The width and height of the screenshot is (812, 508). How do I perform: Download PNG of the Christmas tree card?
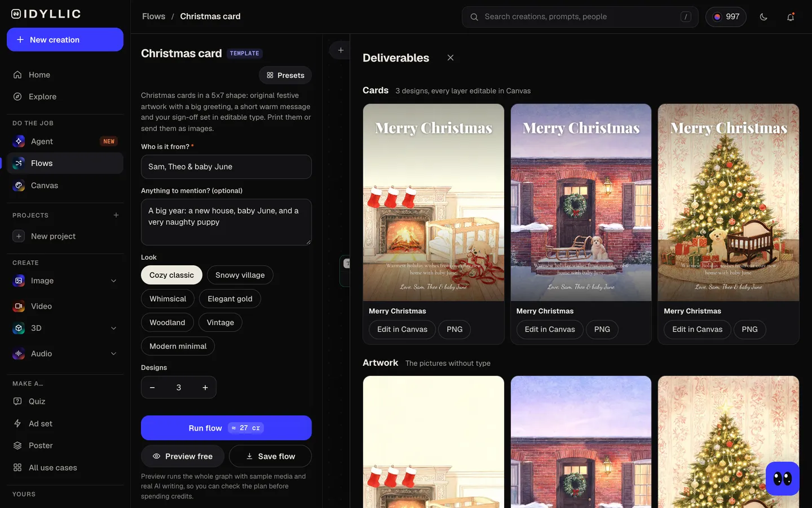tap(749, 329)
